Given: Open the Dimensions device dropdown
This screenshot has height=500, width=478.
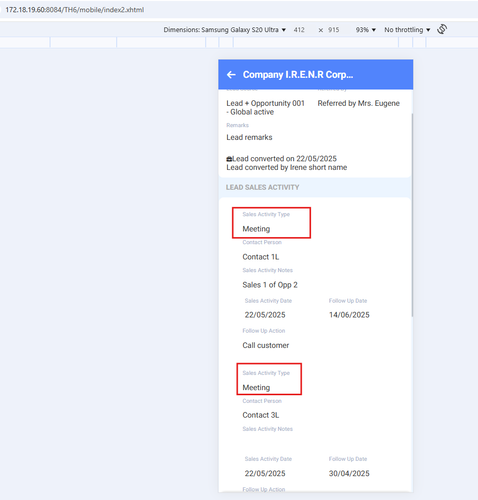Looking at the screenshot, I should point(225,30).
